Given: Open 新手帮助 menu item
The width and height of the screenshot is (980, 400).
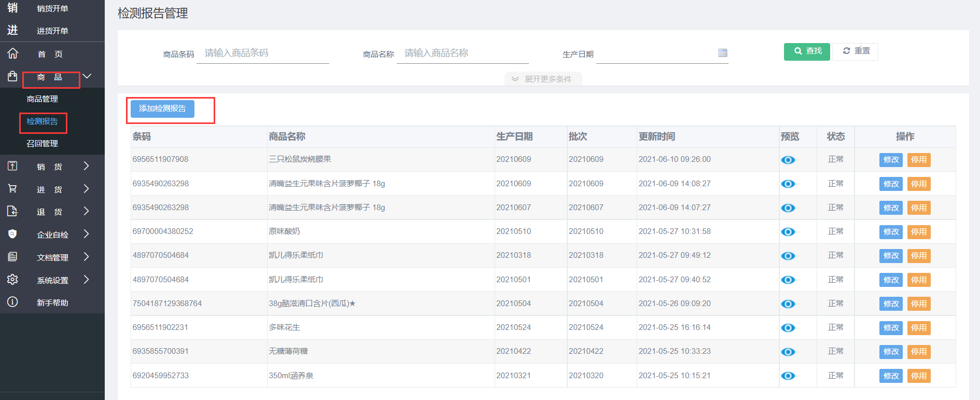Looking at the screenshot, I should click(x=52, y=302).
